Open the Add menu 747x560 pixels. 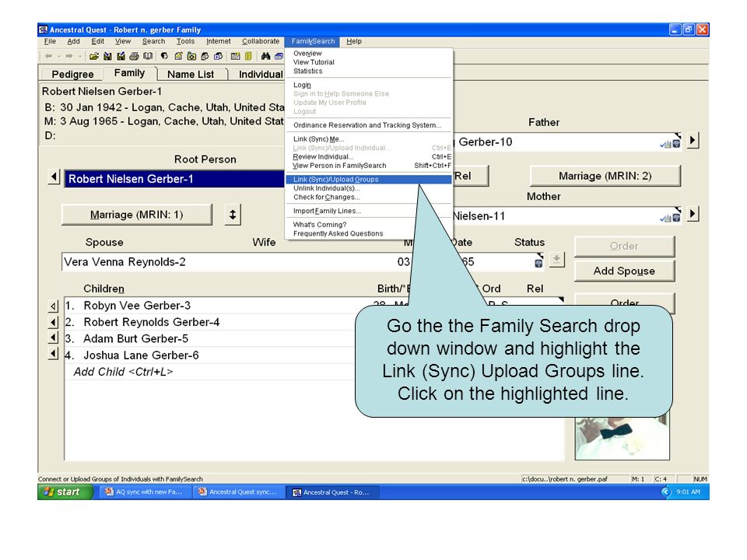click(73, 41)
